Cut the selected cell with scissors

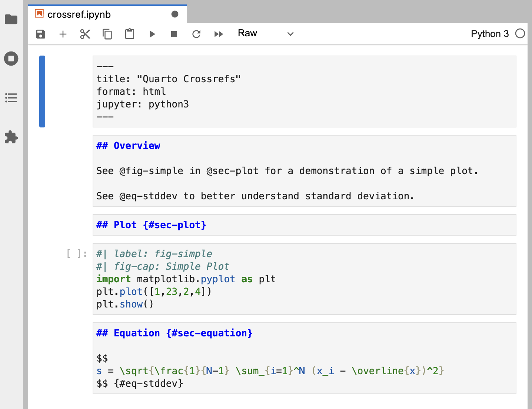point(85,34)
